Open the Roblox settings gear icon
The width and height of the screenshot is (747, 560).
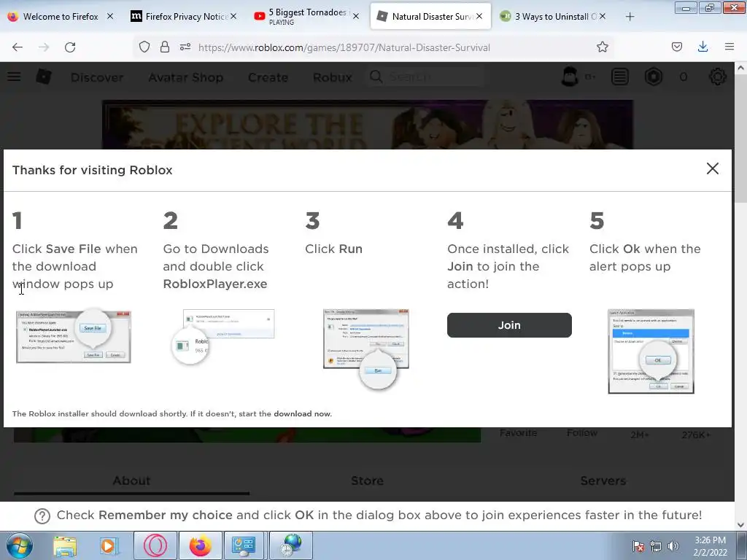(x=718, y=77)
